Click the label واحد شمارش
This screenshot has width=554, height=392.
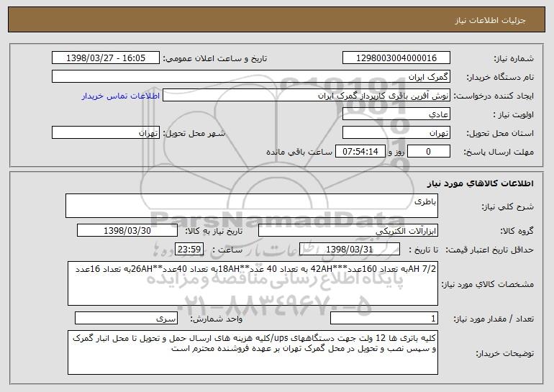217,319
